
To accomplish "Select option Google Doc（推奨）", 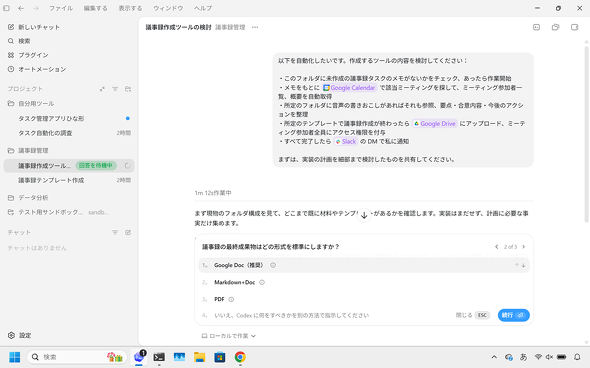I will click(364, 265).
